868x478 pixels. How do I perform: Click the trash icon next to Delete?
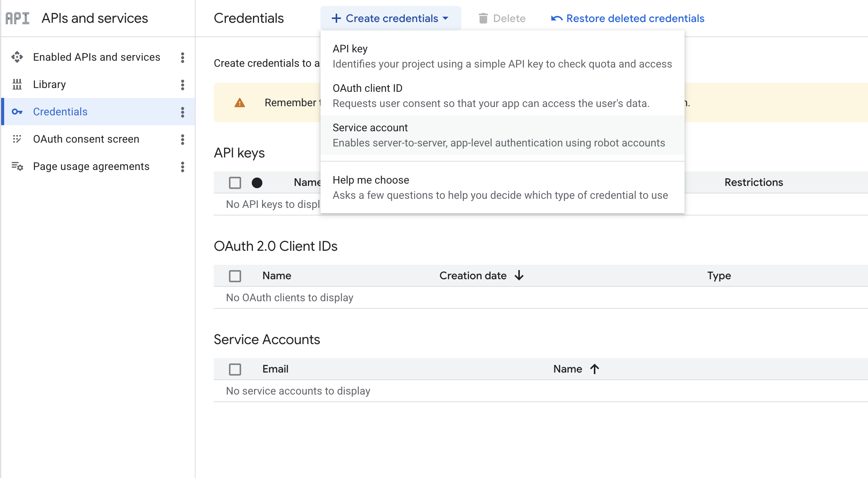pos(483,18)
